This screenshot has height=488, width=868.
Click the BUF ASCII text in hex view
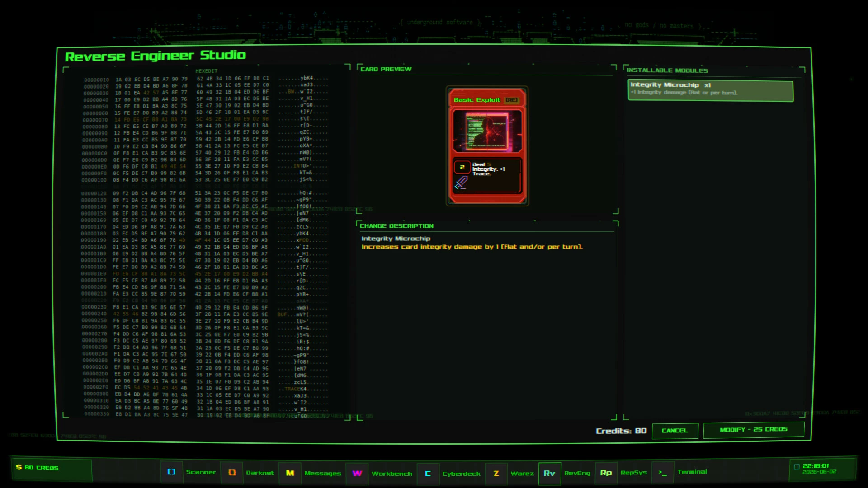282,314
